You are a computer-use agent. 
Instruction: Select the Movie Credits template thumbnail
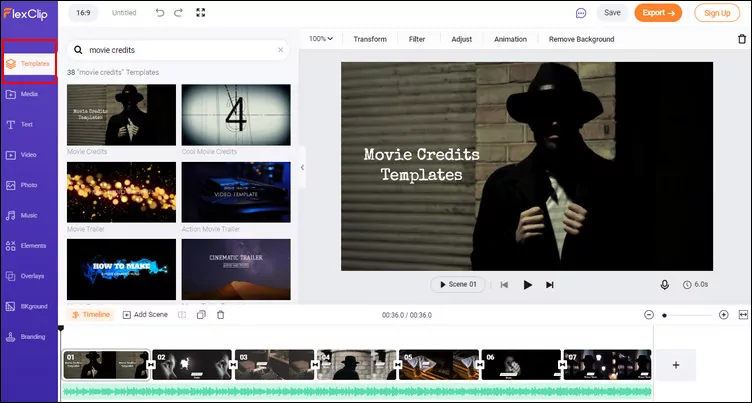coord(121,115)
